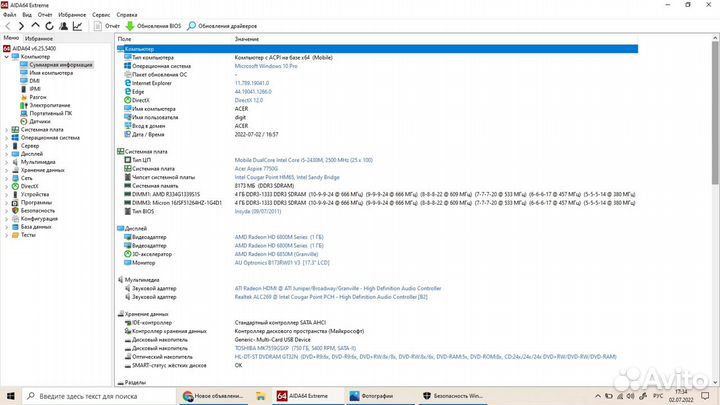Switch to the Меню tab
720x405 pixels.
(11, 38)
